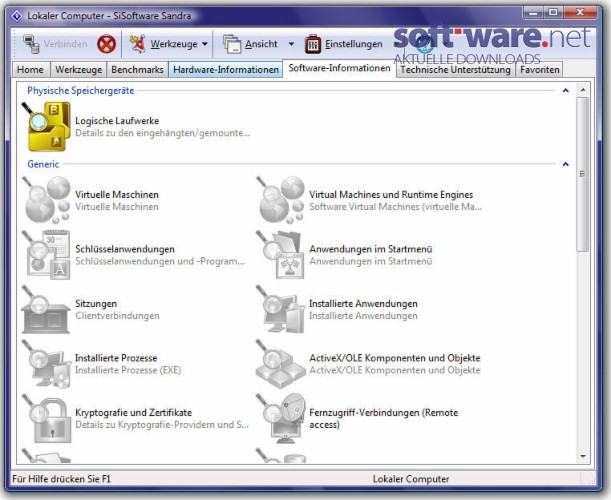Screen dimensions: 611x500
Task: Click the Einstellungen settings icon
Action: 313,44
